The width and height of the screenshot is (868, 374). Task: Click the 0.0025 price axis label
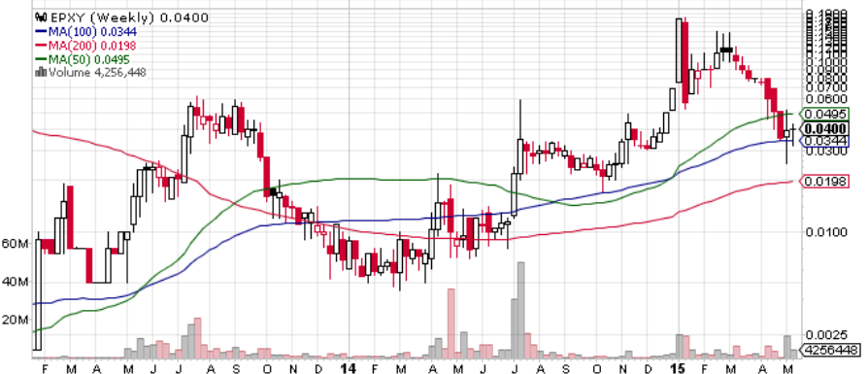[826, 335]
